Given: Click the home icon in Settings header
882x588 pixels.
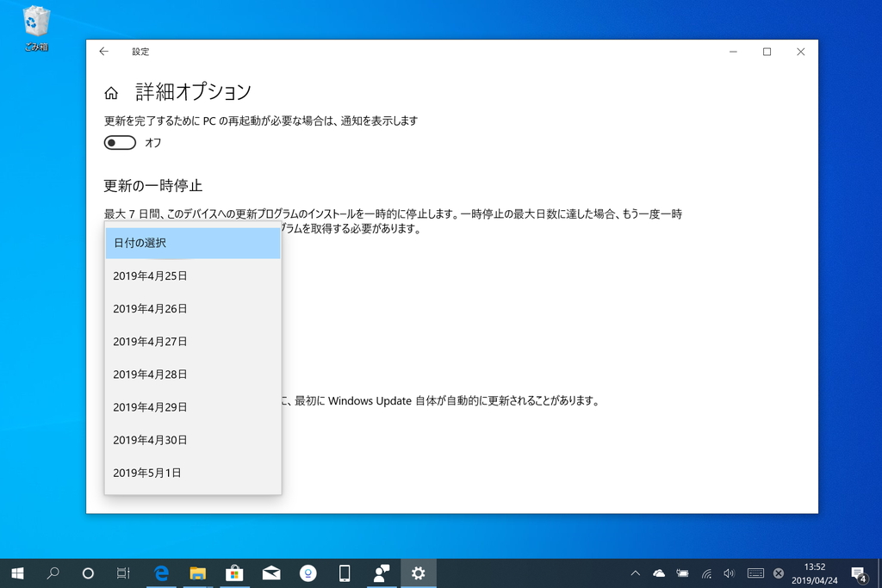Looking at the screenshot, I should 111,91.
